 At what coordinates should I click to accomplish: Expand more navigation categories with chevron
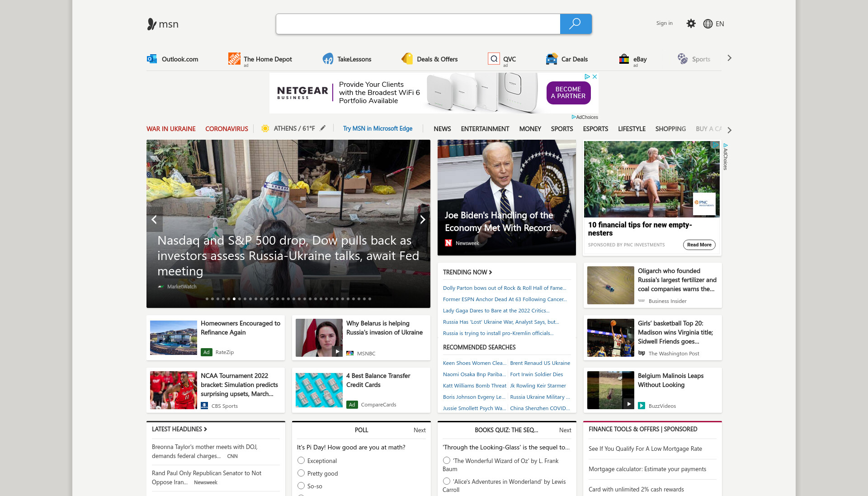point(729,130)
